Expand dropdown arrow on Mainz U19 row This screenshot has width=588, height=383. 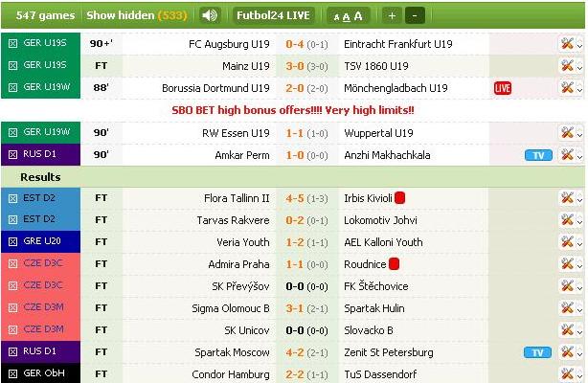[579, 66]
